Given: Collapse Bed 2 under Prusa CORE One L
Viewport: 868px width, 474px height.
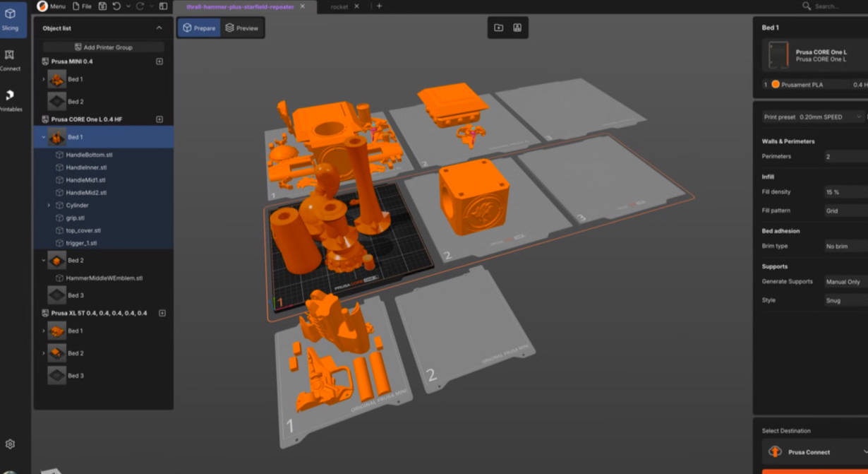Looking at the screenshot, I should (x=44, y=260).
